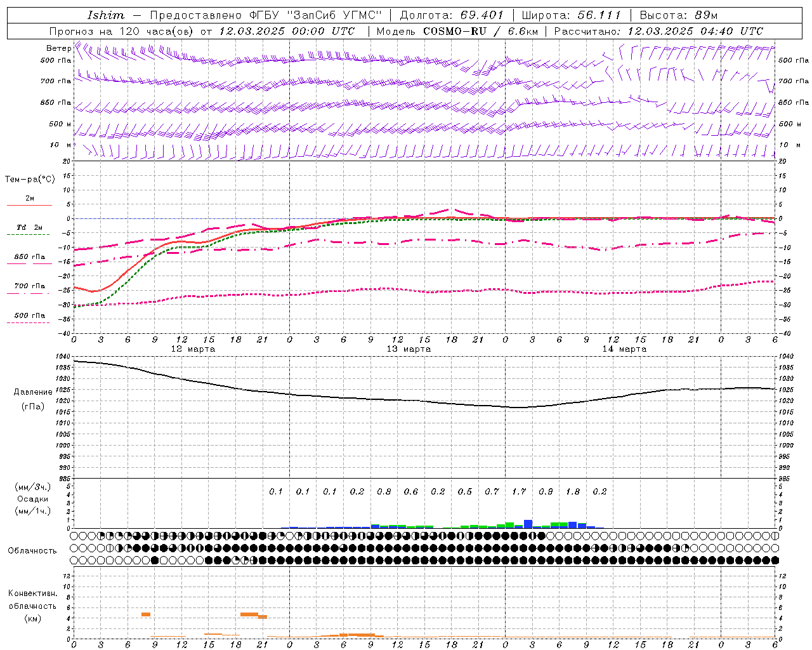The height and width of the screenshot is (650, 812).
Task: Click "1040" on the left pressure axis
Action: coord(62,357)
